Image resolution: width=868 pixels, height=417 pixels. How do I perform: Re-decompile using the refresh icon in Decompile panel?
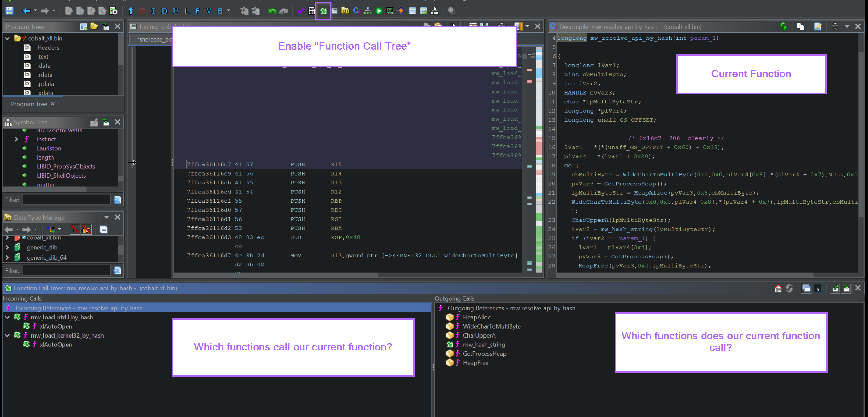[784, 26]
